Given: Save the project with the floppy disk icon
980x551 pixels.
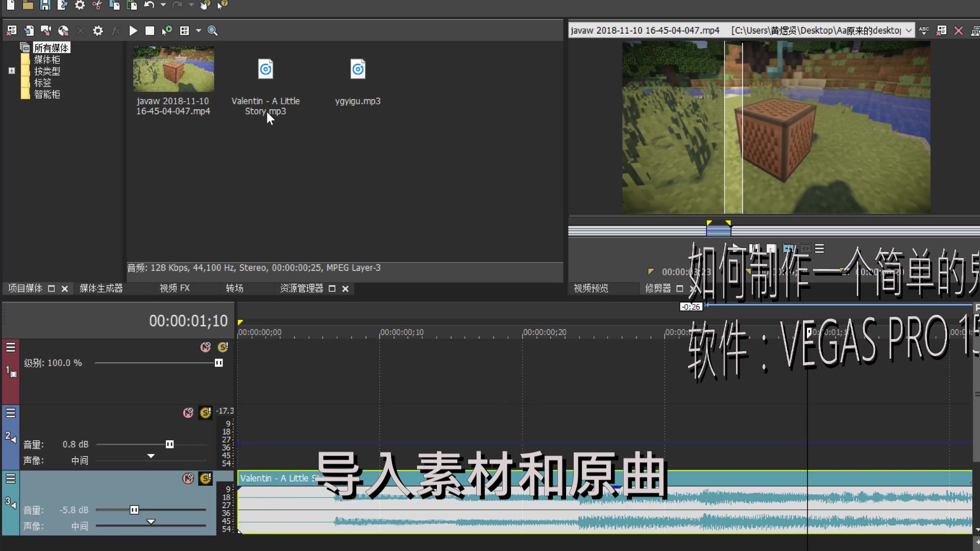Looking at the screenshot, I should [45, 5].
